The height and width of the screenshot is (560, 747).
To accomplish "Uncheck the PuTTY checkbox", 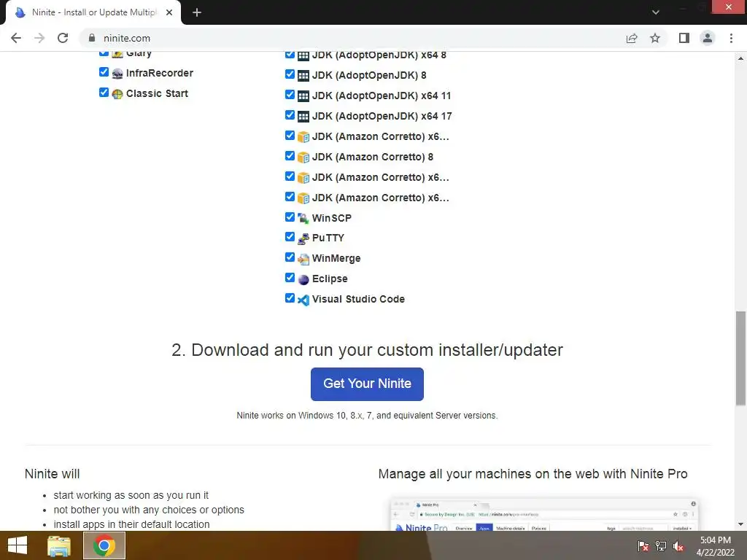I will [290, 237].
